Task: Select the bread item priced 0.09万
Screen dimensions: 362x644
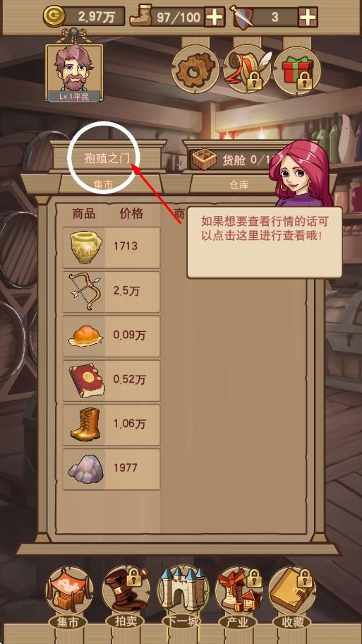Action: [x=111, y=336]
